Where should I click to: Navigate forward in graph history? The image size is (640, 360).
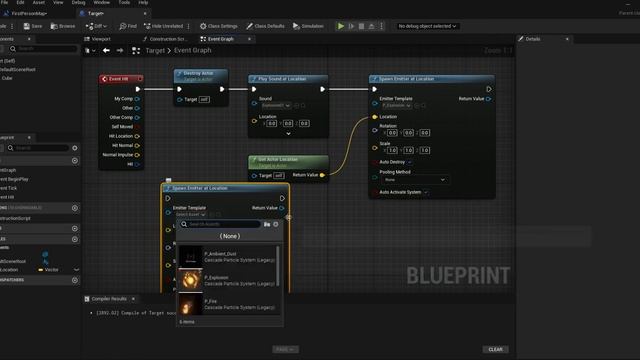click(x=120, y=51)
